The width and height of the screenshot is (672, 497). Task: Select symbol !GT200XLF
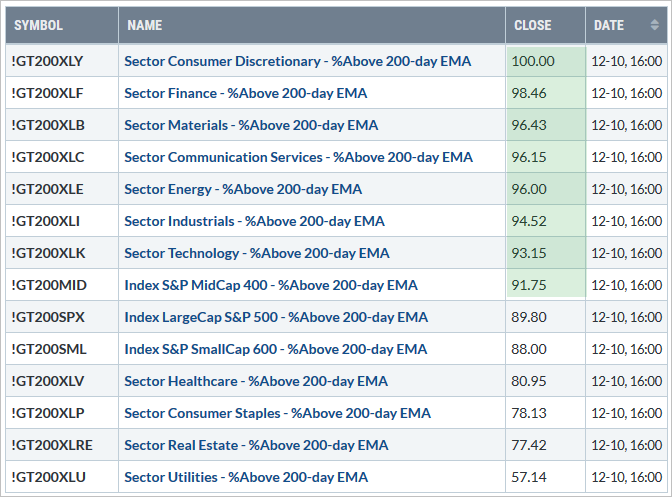(47, 93)
